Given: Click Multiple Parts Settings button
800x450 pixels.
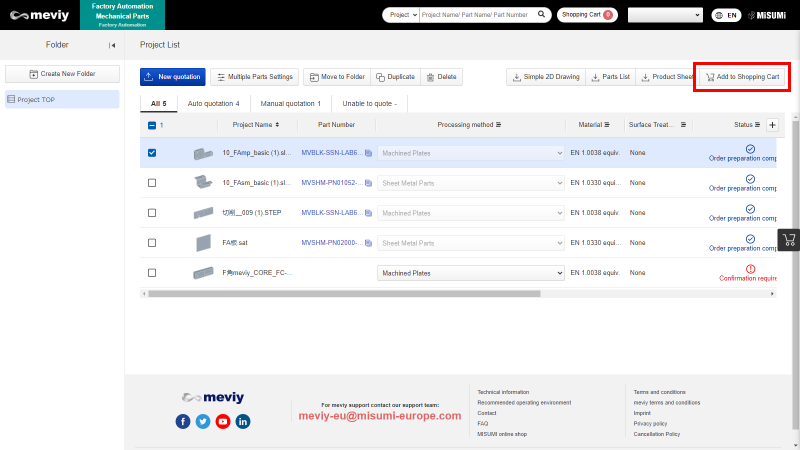Looking at the screenshot, I should click(x=255, y=77).
